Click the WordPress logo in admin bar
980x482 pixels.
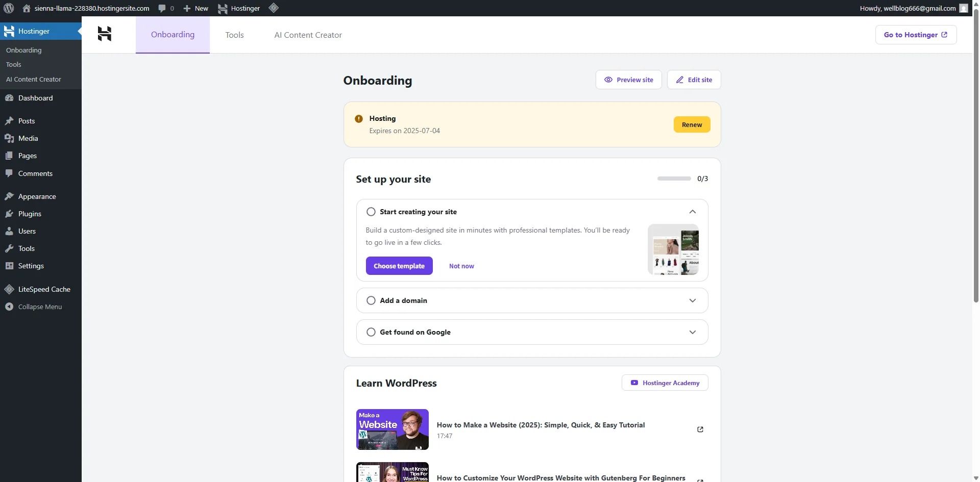pyautogui.click(x=9, y=8)
